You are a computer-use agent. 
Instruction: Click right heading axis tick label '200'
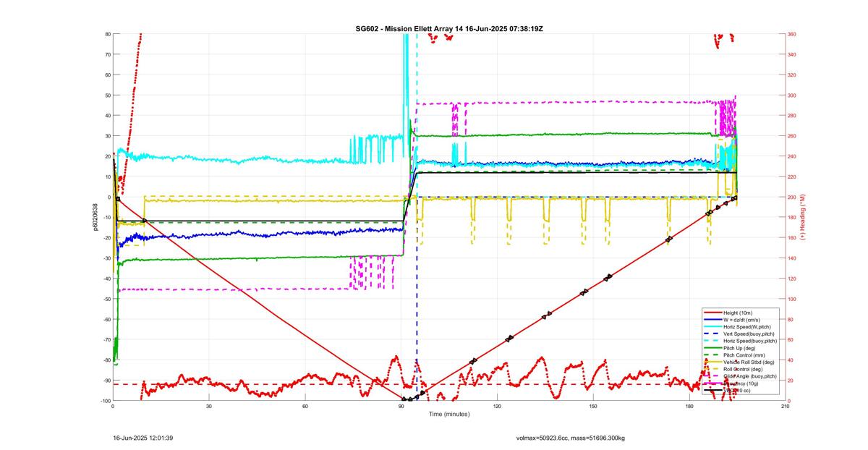point(793,198)
